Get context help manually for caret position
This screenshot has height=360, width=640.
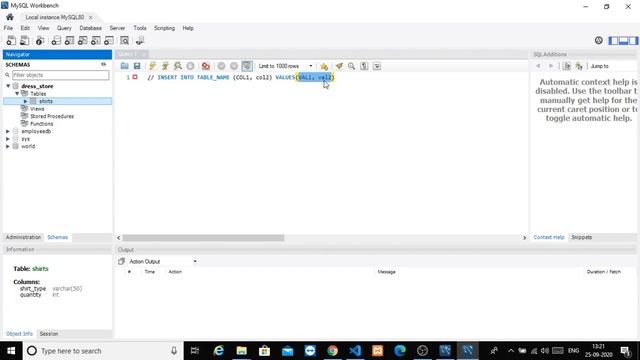point(567,66)
